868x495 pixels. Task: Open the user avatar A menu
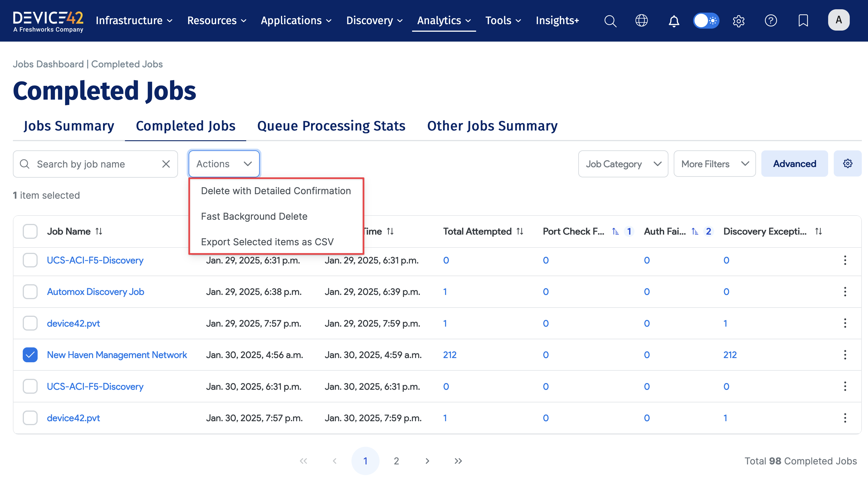point(839,20)
